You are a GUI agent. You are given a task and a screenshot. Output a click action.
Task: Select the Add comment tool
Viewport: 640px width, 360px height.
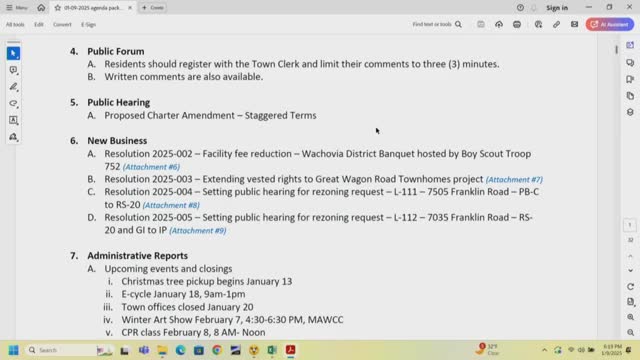point(13,70)
